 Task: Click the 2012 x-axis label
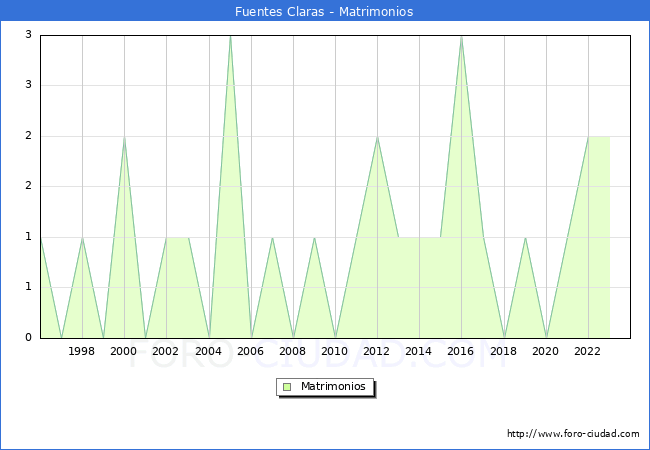[377, 351]
